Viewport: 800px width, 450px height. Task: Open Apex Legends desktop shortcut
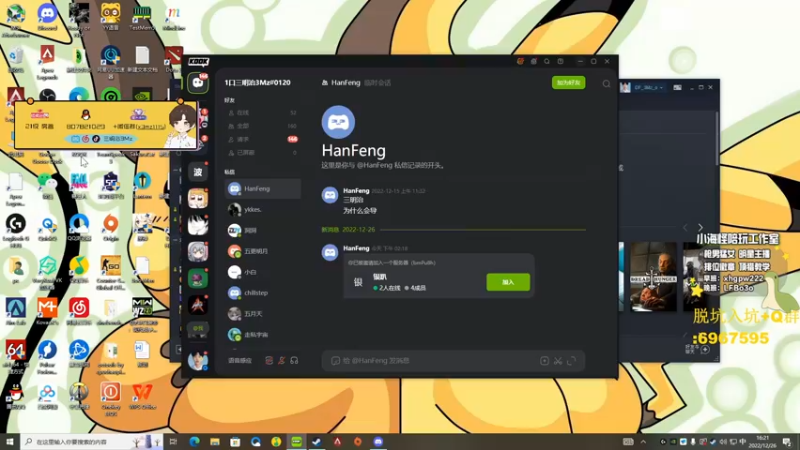click(47, 63)
